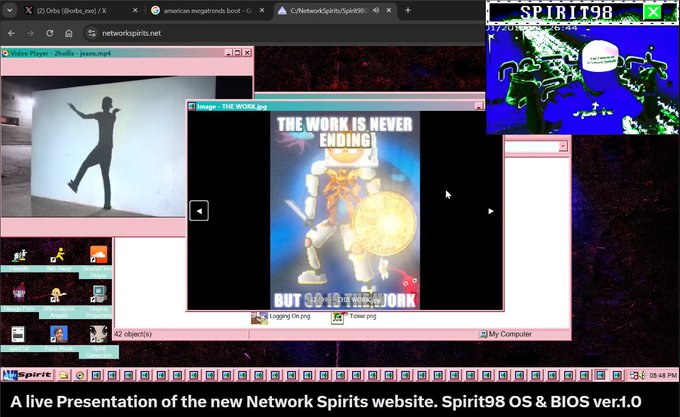Click the system tray network icon
Viewport: 680px width, 417px height.
(x=634, y=375)
